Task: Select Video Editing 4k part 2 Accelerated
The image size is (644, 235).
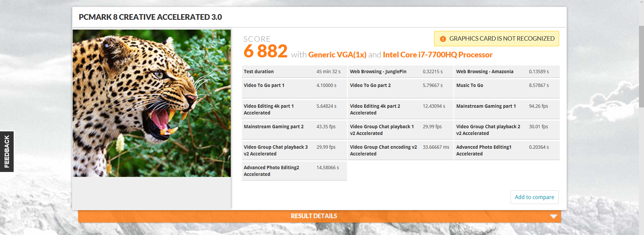Action: coord(375,109)
